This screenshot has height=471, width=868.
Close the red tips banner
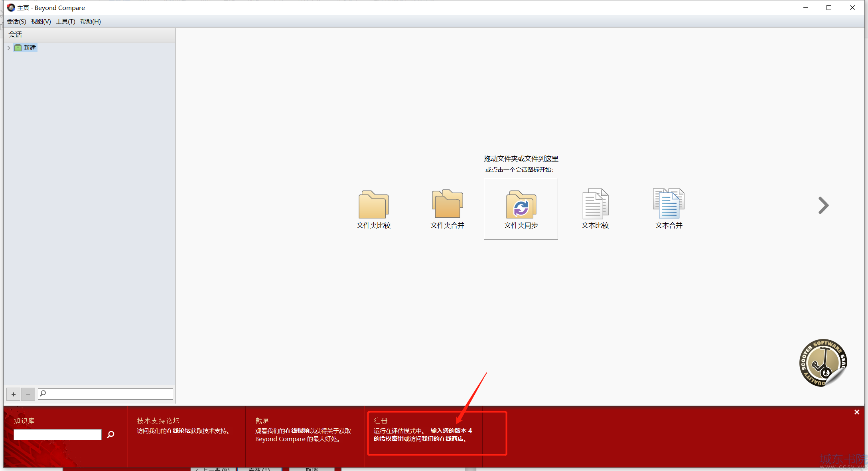click(x=857, y=412)
